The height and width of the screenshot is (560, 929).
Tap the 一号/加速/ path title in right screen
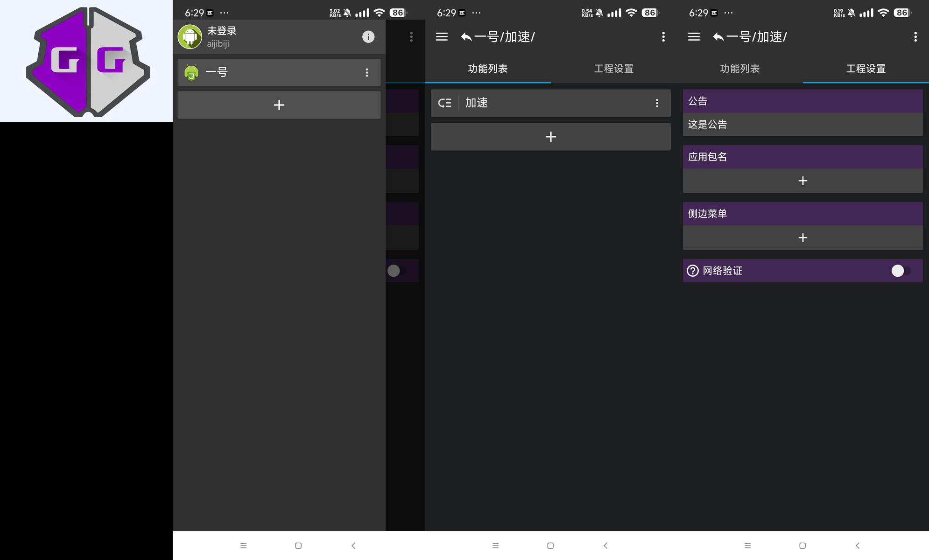click(x=756, y=37)
